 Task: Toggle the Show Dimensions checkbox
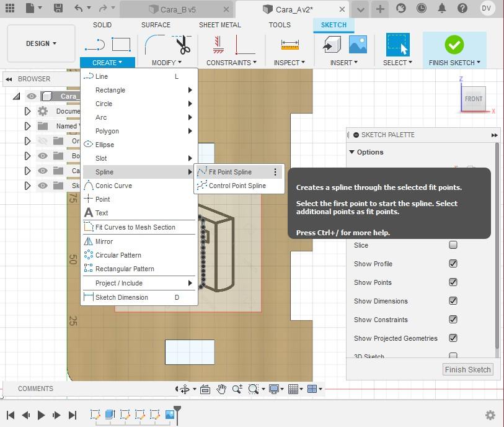(x=453, y=301)
